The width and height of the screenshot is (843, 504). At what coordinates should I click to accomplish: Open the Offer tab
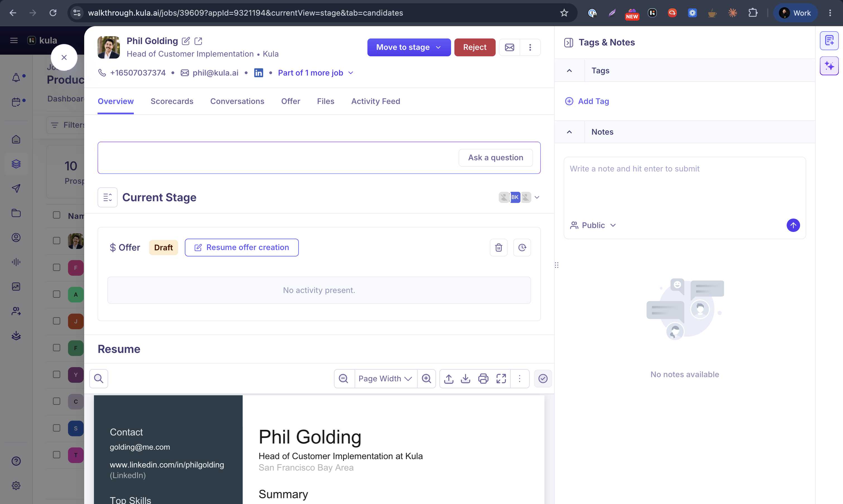[x=290, y=101]
